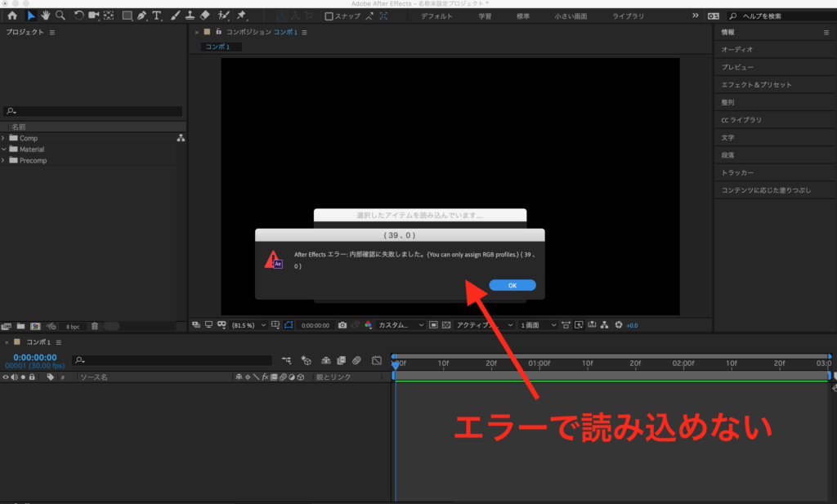Select the Type text tool

click(157, 16)
